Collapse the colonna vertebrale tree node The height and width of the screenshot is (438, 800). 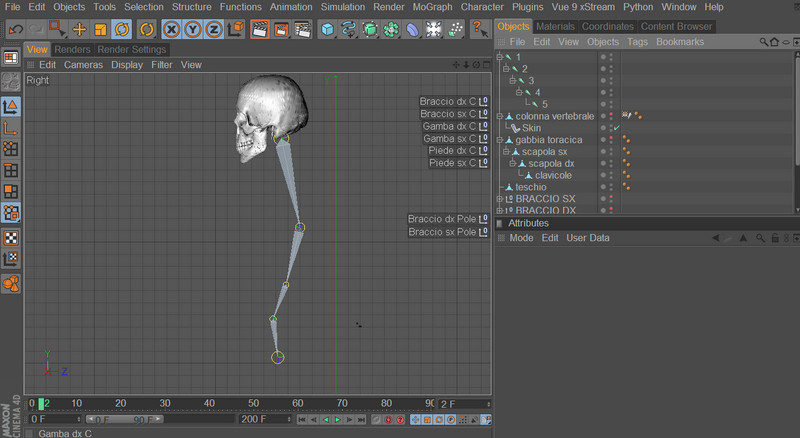(499, 117)
